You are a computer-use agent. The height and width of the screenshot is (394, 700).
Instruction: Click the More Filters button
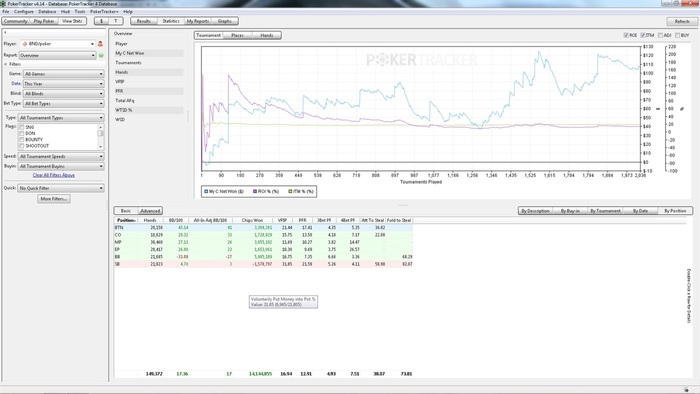54,199
